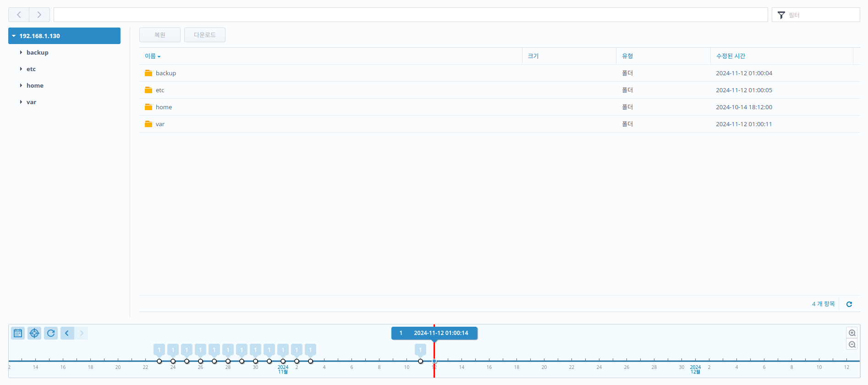Image resolution: width=868 pixels, height=385 pixels.
Task: Refresh the file list next to item count
Action: click(x=849, y=304)
